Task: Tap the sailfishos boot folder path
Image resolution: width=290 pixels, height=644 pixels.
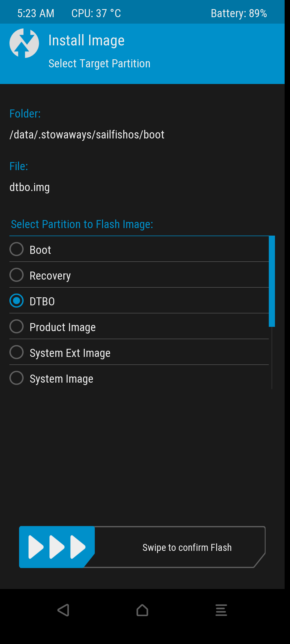Action: coord(87,135)
